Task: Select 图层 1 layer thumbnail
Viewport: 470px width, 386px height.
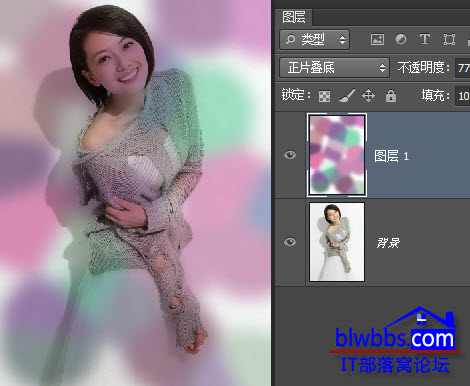Action: (337, 155)
